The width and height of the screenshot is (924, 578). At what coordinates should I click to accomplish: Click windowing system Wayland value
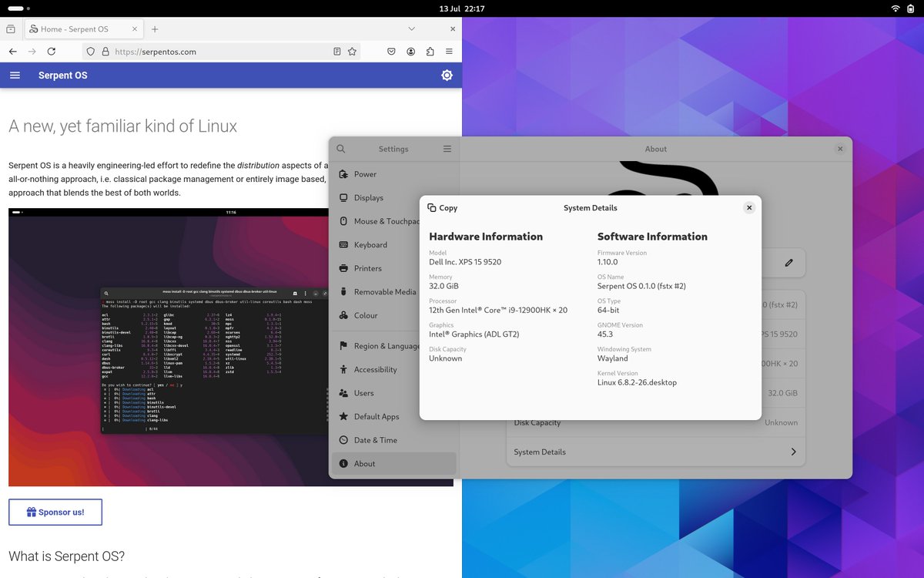(613, 358)
